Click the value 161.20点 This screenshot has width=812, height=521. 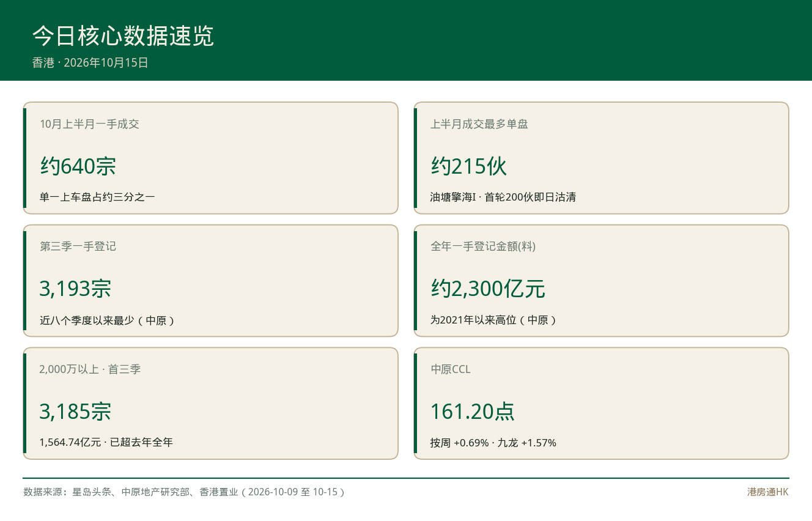point(472,412)
